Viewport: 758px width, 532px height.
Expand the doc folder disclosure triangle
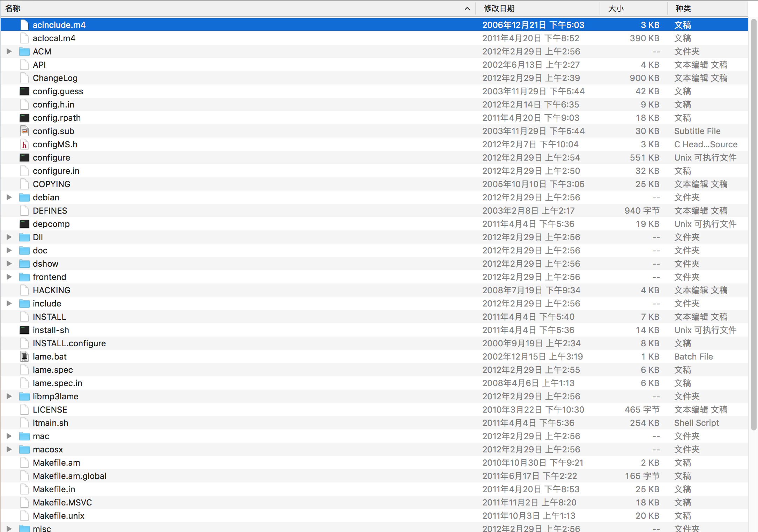point(9,250)
